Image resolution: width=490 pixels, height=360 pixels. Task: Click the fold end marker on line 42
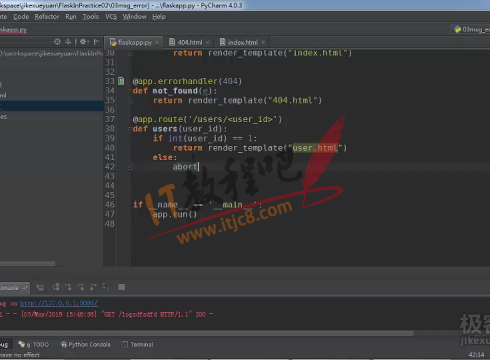point(130,167)
